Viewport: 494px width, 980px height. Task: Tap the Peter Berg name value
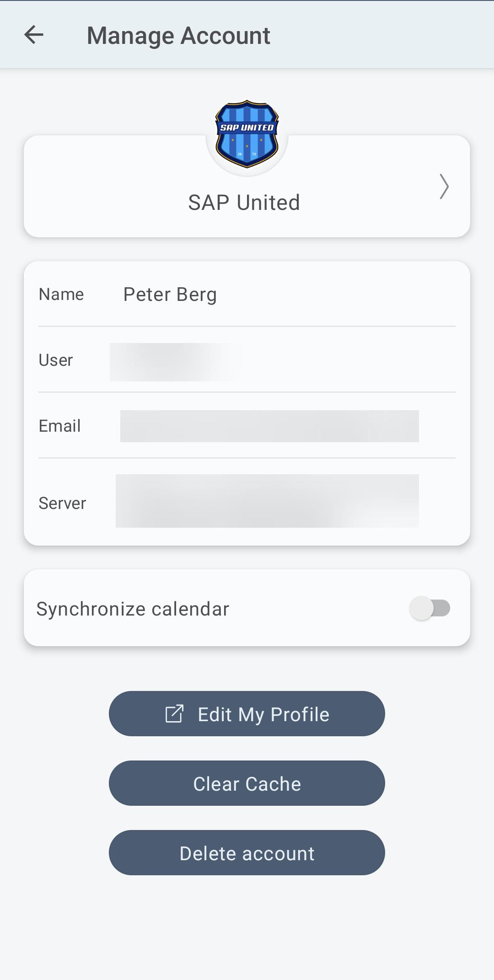click(x=170, y=295)
